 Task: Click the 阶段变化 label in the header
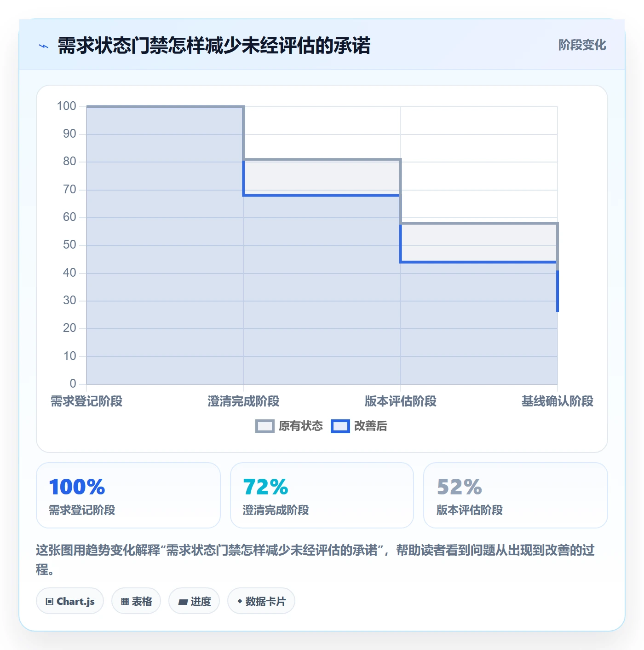[x=582, y=45]
